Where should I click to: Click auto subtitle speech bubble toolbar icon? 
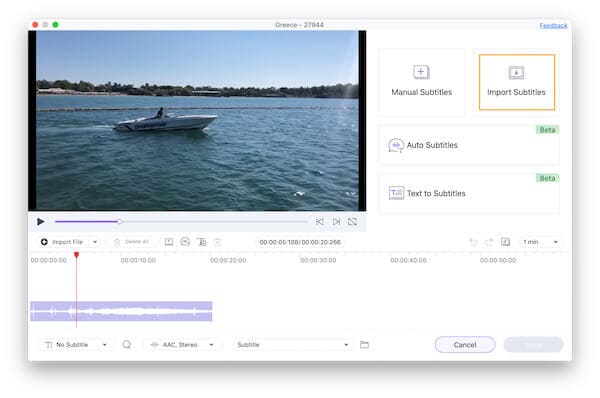[185, 242]
